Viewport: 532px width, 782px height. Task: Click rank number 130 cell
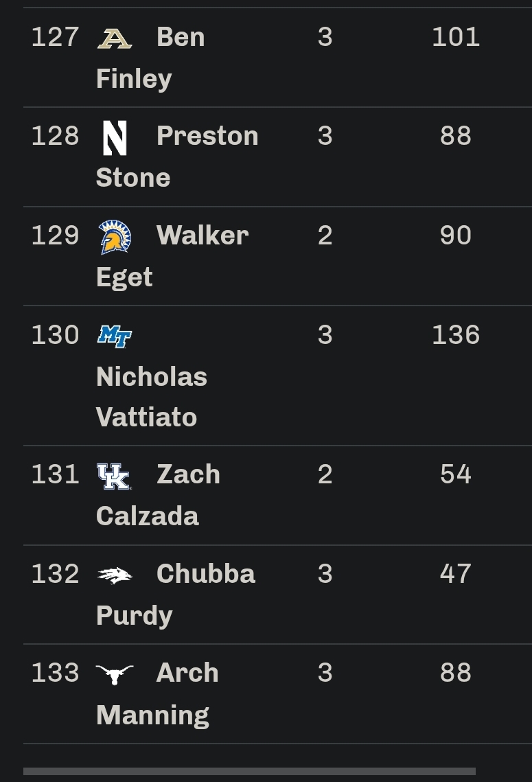56,334
